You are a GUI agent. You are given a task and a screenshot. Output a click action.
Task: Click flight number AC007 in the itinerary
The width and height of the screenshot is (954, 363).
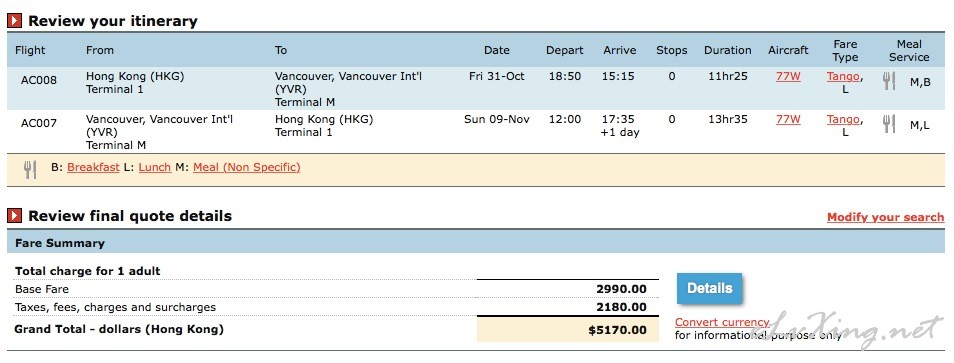click(39, 123)
